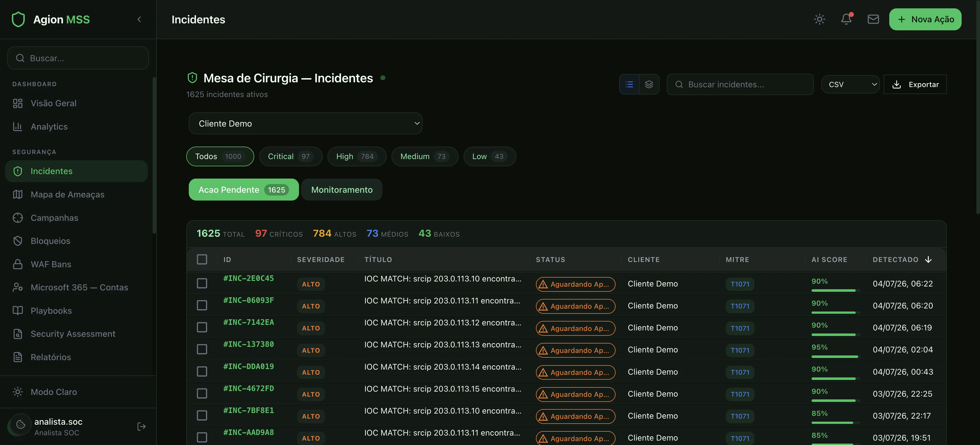The height and width of the screenshot is (445, 980).
Task: Open the Cliente Demo client dropdown
Action: (x=305, y=123)
